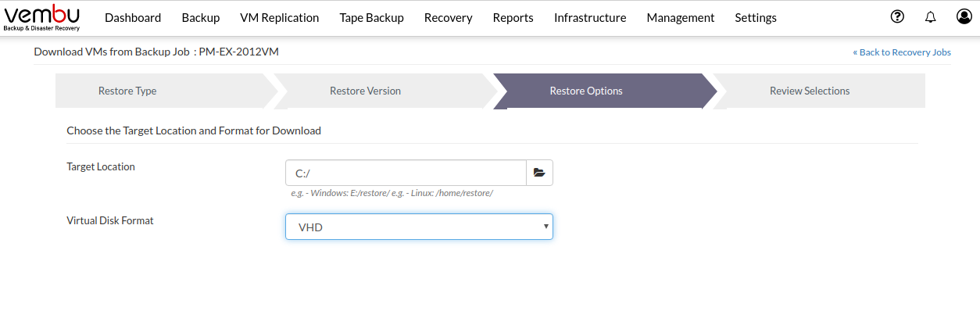Follow the Back to Recovery Jobs link
980x318 pixels.
(902, 52)
